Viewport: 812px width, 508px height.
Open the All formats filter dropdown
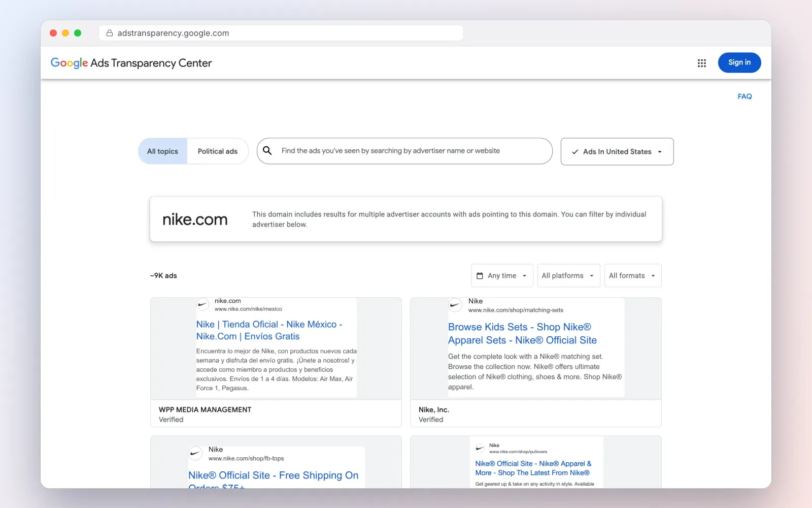[x=632, y=276]
